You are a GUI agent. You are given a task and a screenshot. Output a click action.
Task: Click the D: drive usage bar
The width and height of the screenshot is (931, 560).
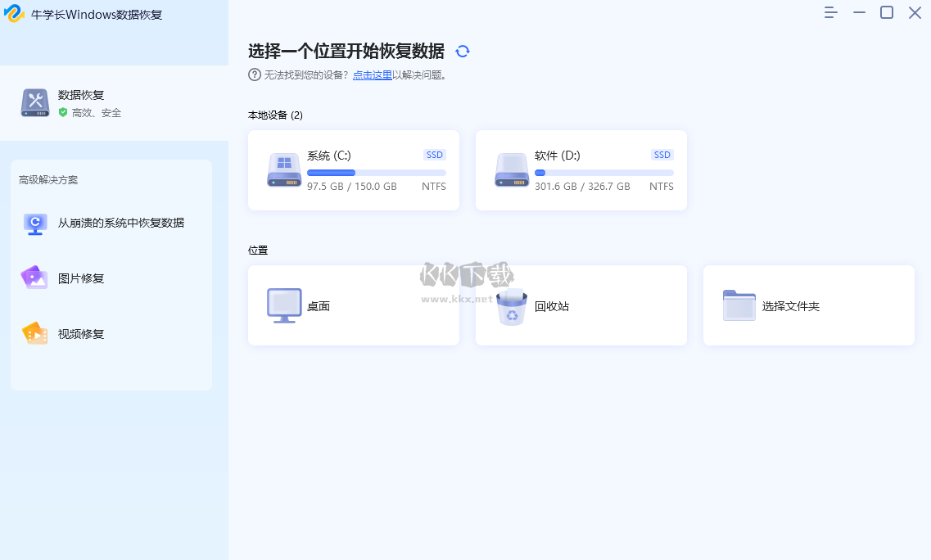tap(603, 173)
